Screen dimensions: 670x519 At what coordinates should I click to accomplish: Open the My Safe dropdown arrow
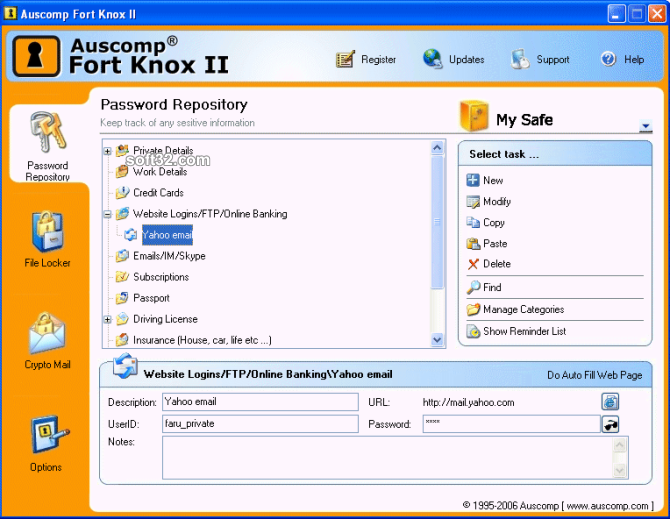pyautogui.click(x=646, y=126)
